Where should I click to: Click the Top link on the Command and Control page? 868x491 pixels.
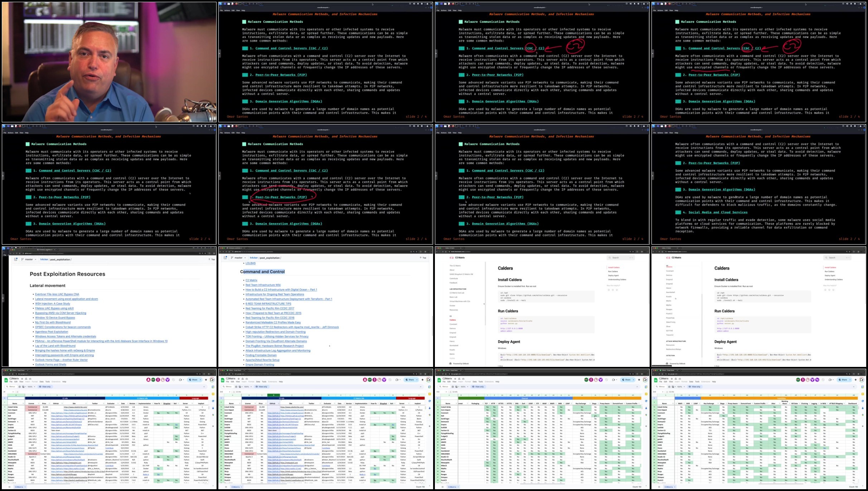423,257
